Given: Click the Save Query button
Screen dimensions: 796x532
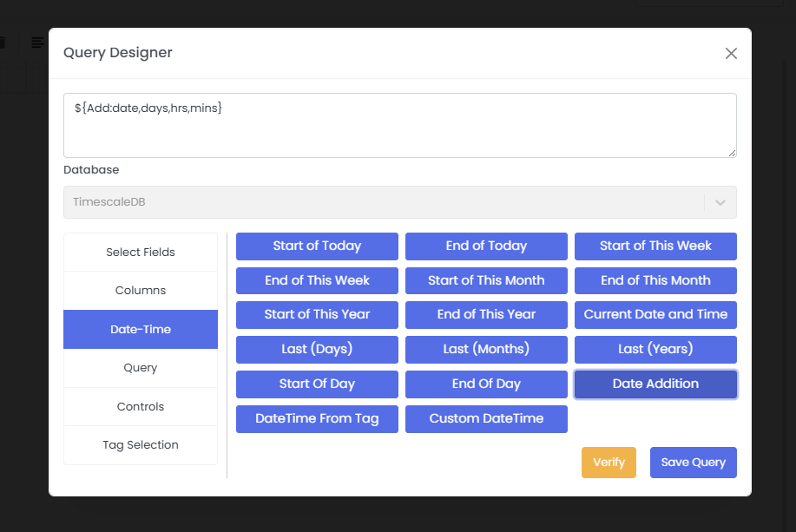Looking at the screenshot, I should coord(693,463).
